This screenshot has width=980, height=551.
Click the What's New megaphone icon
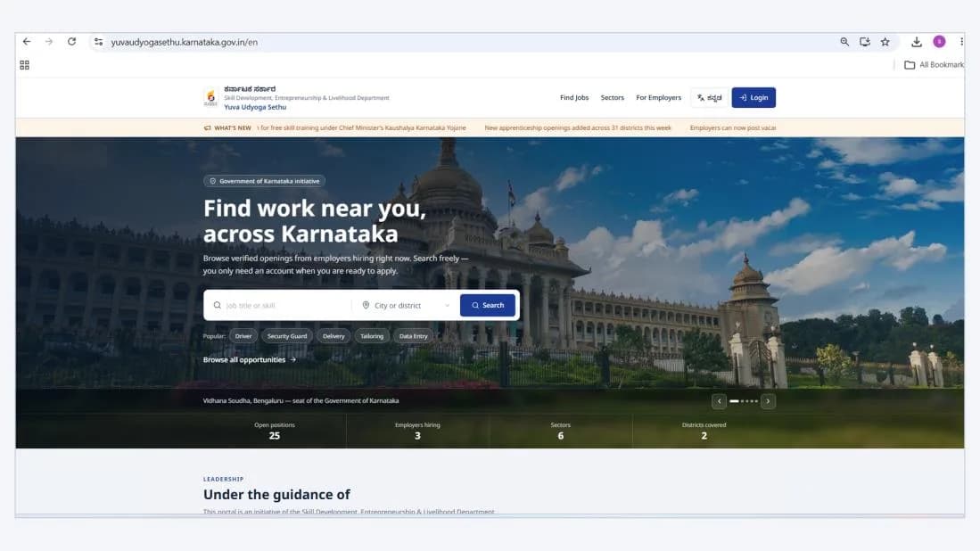208,128
